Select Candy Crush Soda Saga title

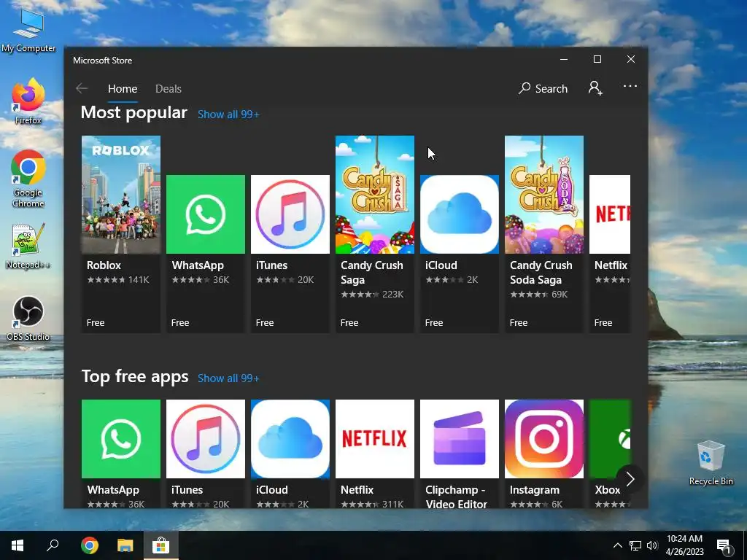[x=541, y=273]
